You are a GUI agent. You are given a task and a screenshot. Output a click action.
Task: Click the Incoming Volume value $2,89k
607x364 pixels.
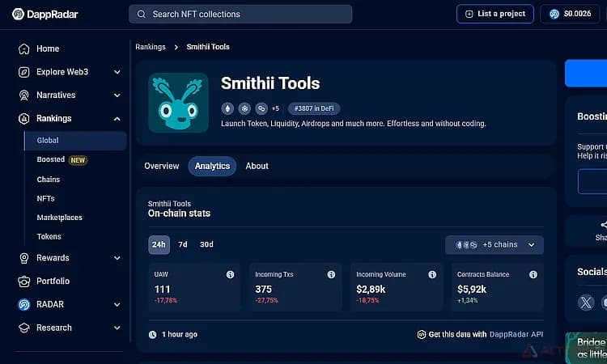[371, 290]
